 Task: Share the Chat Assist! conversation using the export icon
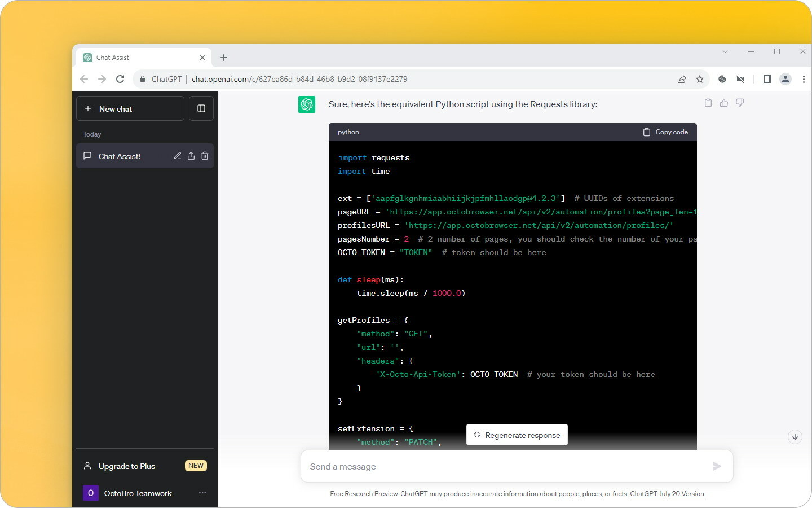point(191,156)
